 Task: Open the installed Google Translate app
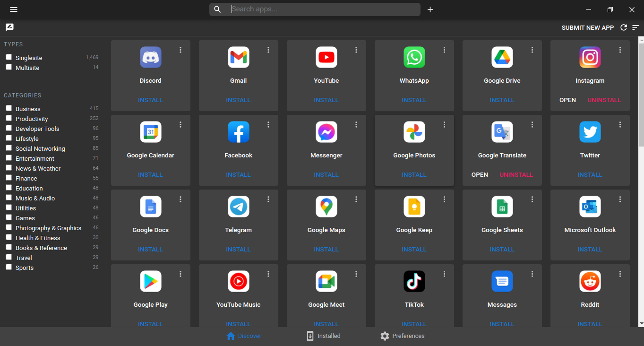(480, 175)
